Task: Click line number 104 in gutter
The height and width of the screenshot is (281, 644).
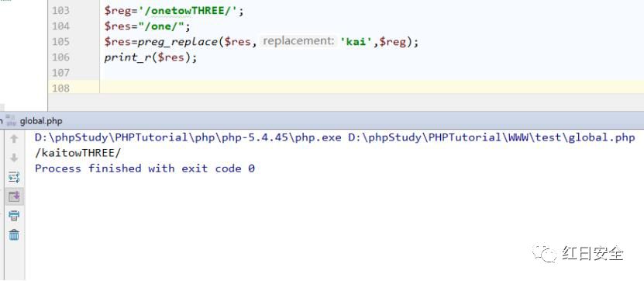Action: coord(60,26)
